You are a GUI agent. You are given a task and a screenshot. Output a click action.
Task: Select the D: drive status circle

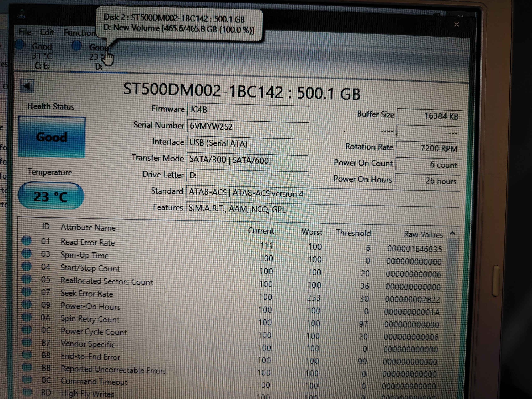point(76,45)
